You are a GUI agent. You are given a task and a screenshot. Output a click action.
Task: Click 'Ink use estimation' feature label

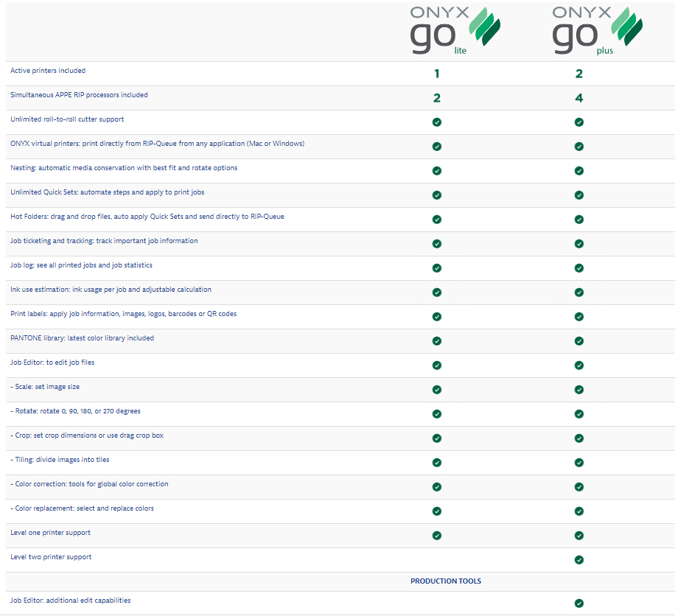[111, 290]
